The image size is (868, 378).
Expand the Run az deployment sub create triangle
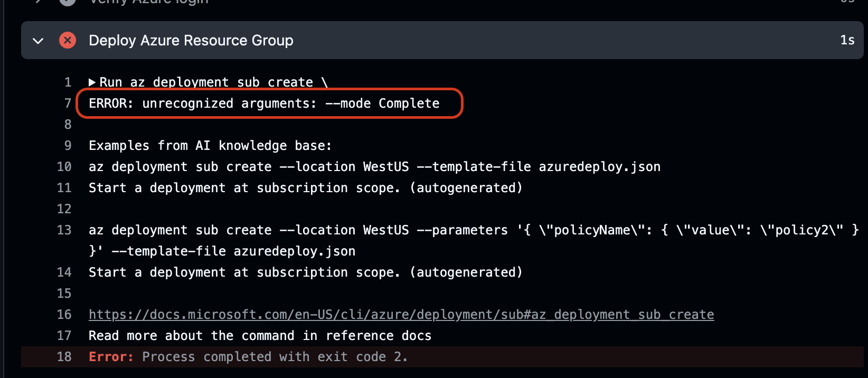pyautogui.click(x=92, y=82)
